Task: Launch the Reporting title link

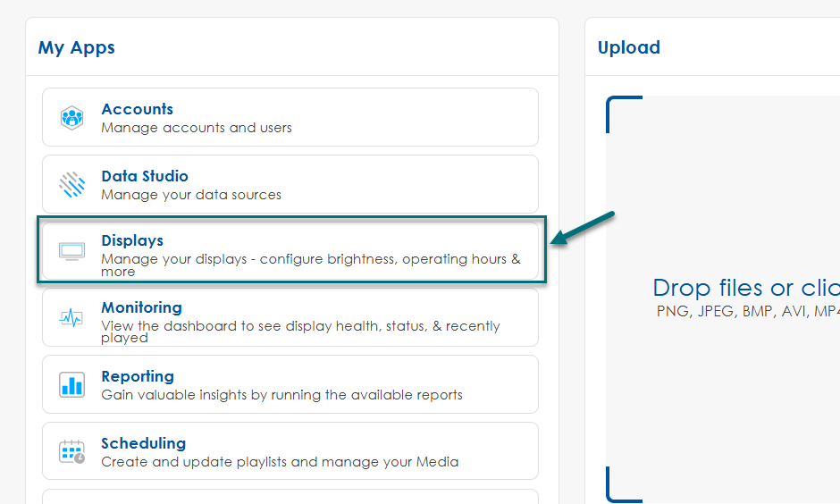Action: [138, 376]
